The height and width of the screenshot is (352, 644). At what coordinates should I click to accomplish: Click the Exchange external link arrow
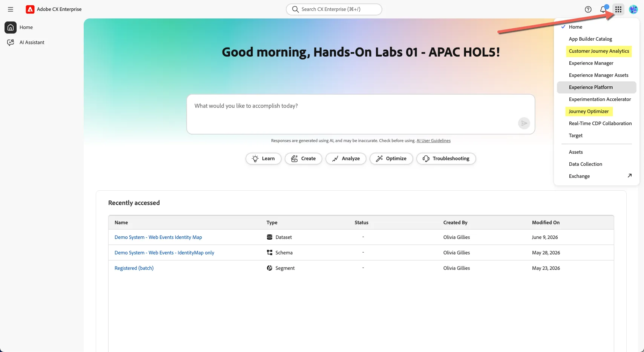coord(629,176)
